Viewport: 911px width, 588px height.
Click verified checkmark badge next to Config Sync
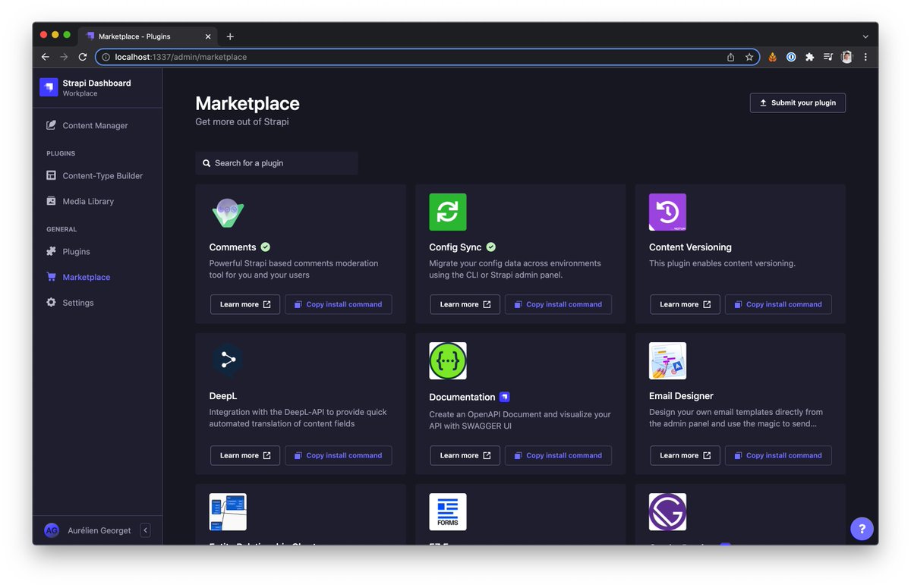coord(491,247)
